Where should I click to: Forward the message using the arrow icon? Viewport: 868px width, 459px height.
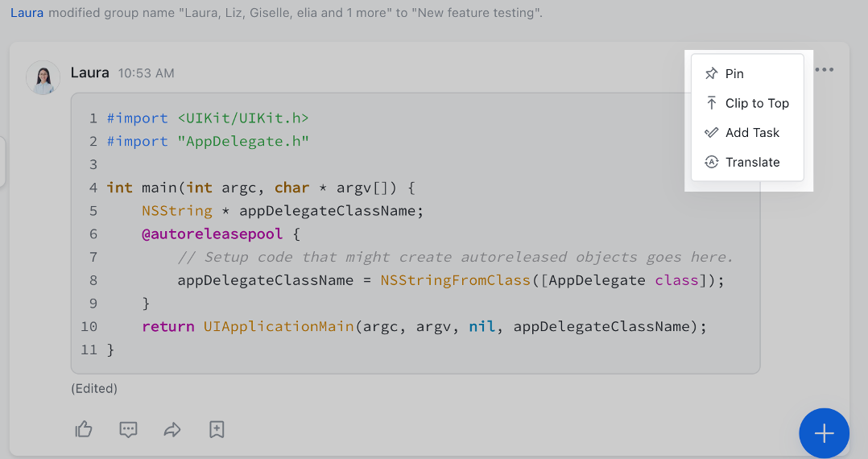click(x=172, y=429)
